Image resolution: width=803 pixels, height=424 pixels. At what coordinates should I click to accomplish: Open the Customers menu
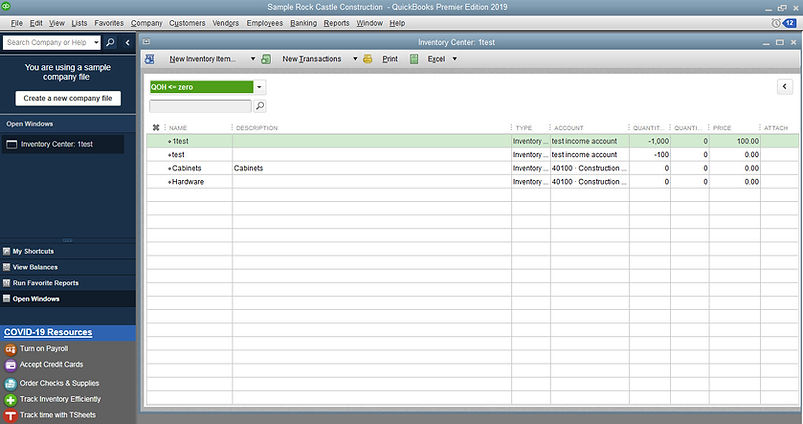(187, 23)
